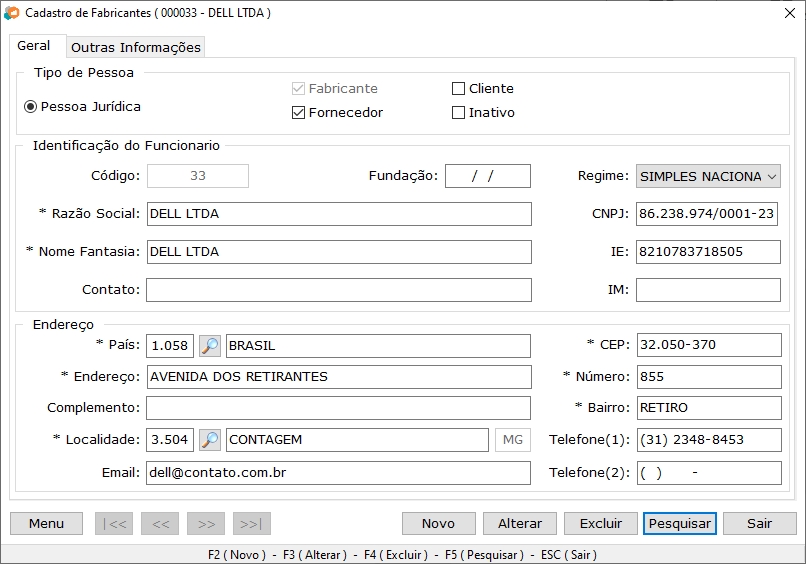Click the application icon in title bar
806x564 pixels.
pyautogui.click(x=12, y=13)
